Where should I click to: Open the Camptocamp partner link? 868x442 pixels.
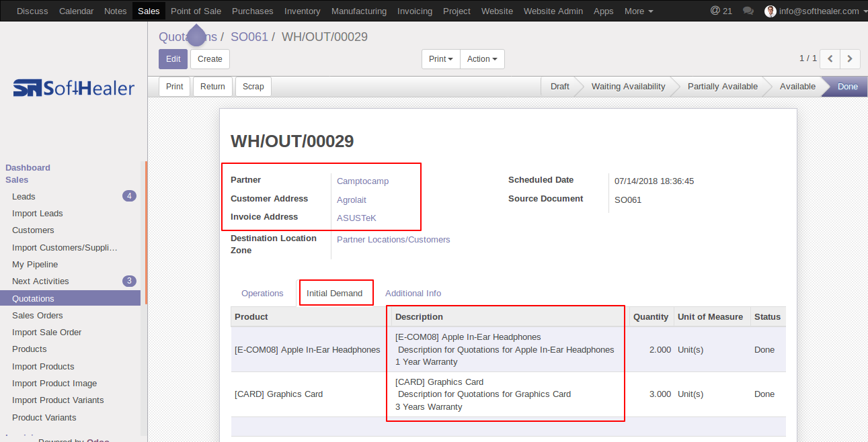[363, 181]
